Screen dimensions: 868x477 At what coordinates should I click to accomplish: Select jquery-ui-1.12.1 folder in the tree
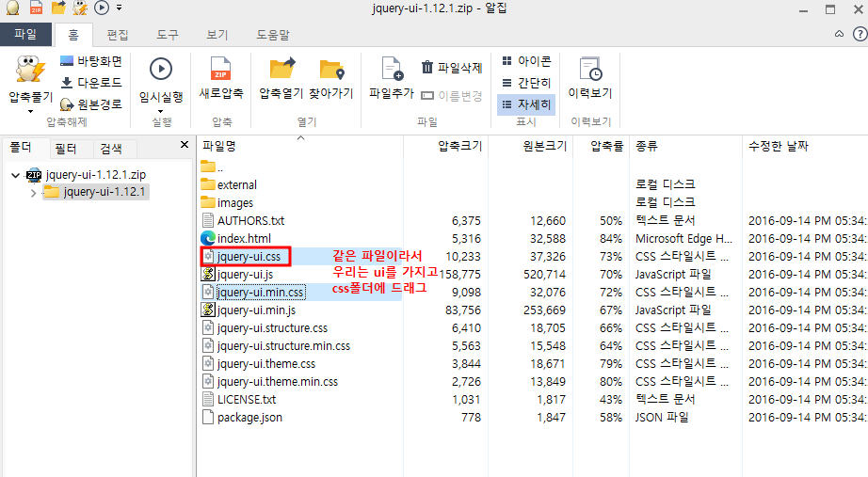point(104,192)
